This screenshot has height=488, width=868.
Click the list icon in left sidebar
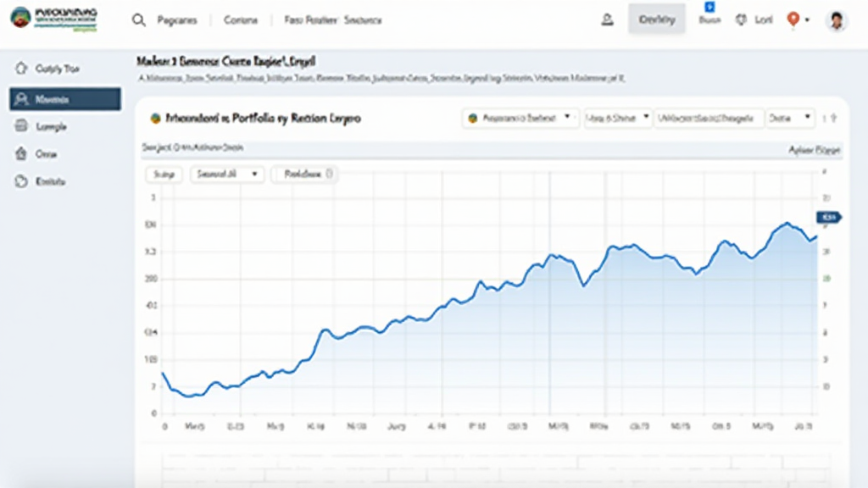pyautogui.click(x=22, y=126)
